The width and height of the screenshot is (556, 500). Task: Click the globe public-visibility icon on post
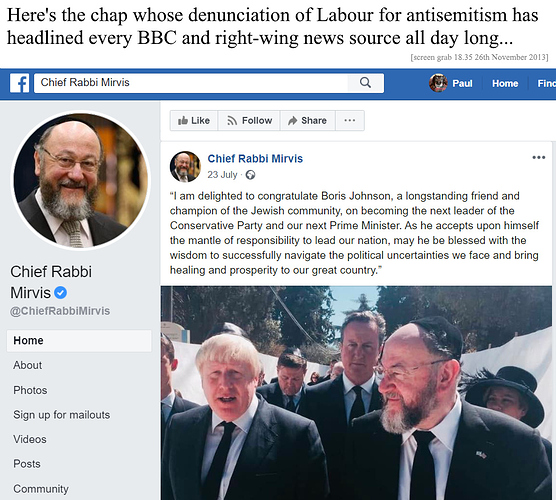click(x=250, y=175)
